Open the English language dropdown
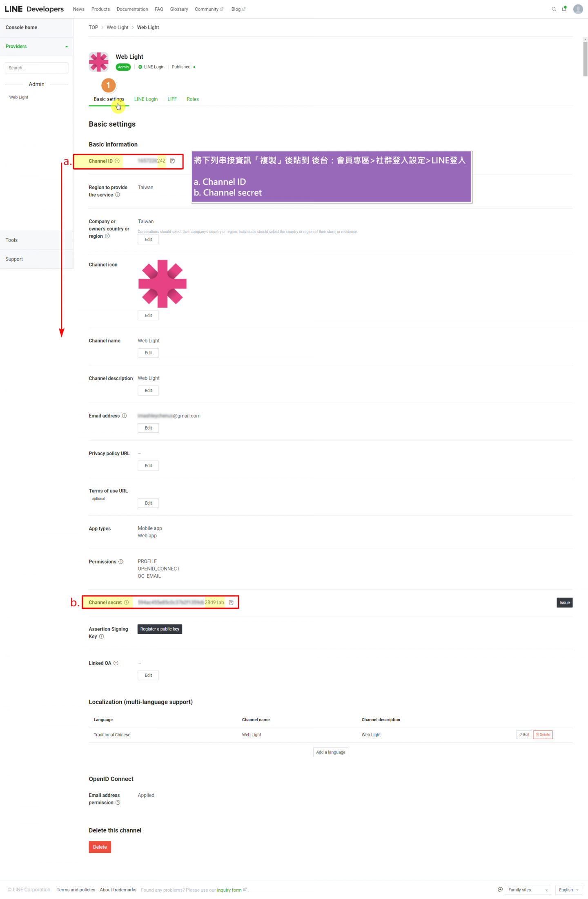This screenshot has height=899, width=588. [x=568, y=890]
